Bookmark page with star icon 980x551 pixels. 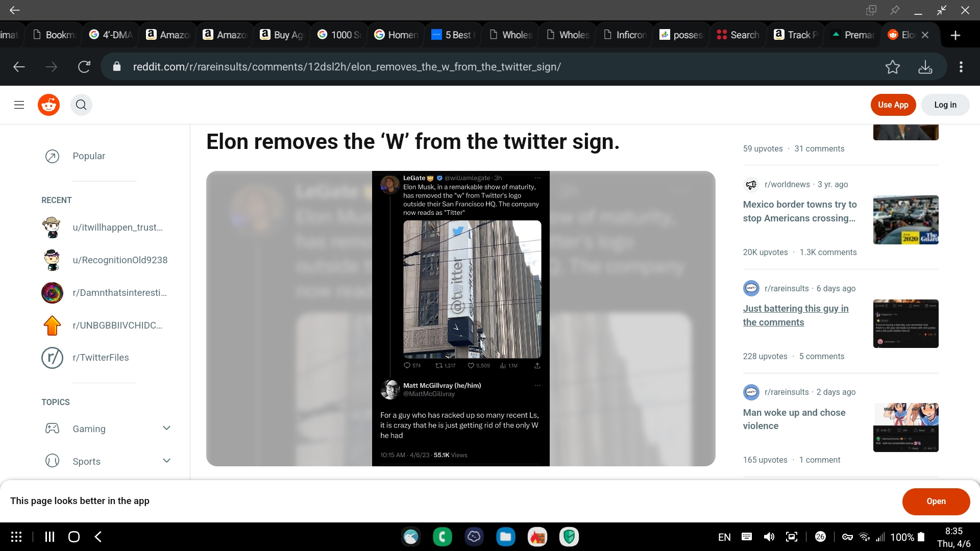[892, 67]
